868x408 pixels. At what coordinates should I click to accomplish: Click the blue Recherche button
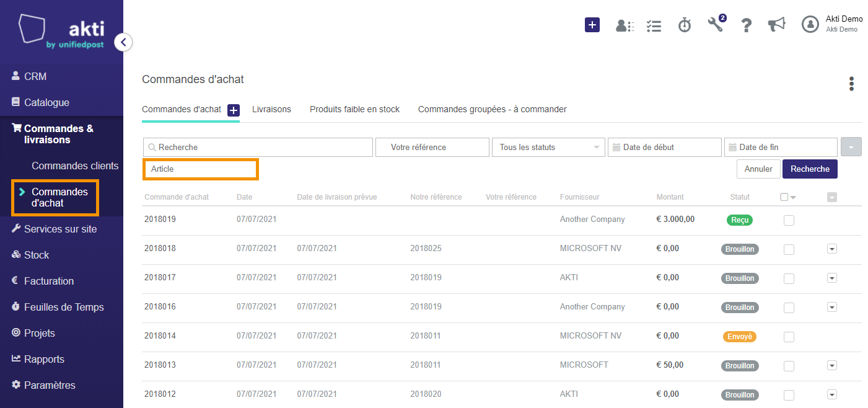810,169
